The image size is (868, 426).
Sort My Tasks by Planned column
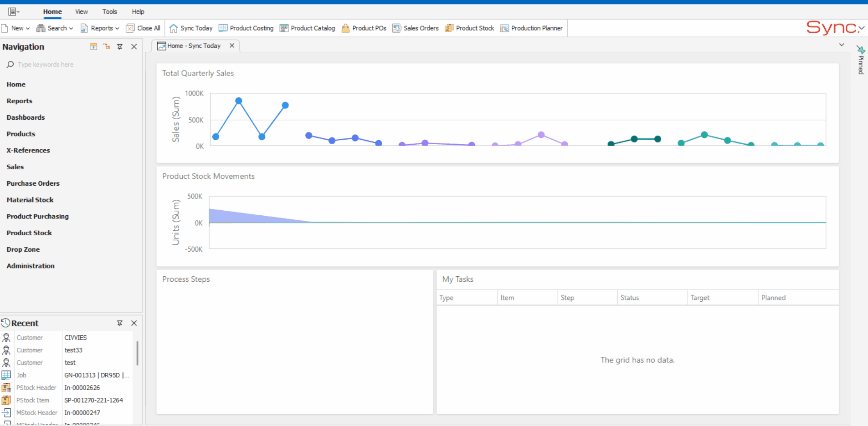coord(798,298)
